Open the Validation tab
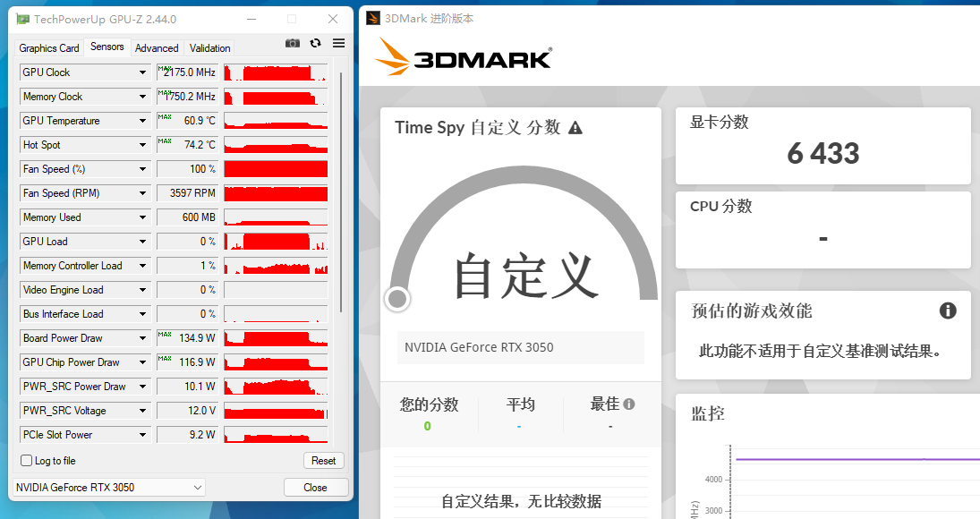 click(x=210, y=48)
